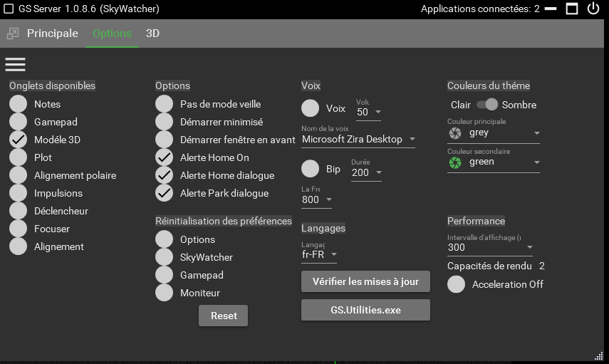Click the GS Server title bar app icon
This screenshot has width=609, height=364.
[x=8, y=9]
